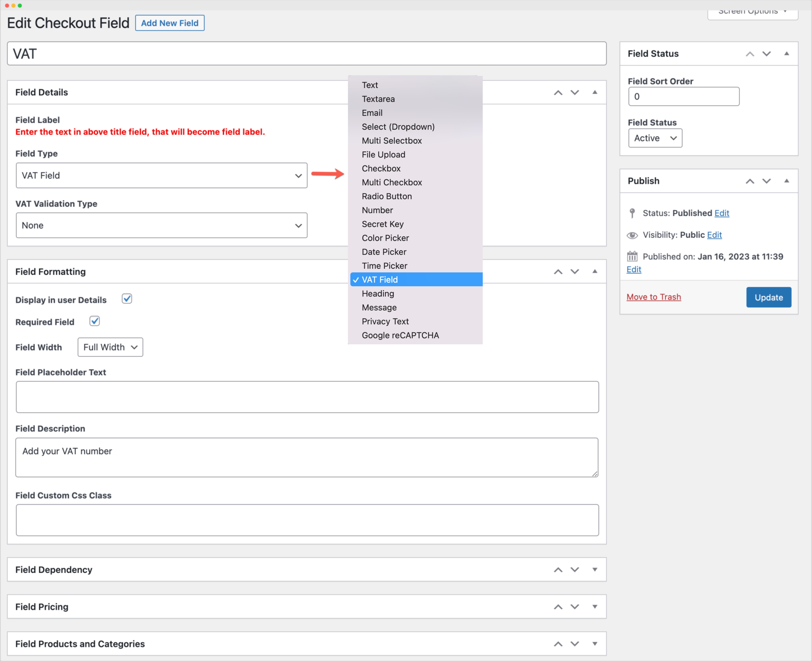Image resolution: width=812 pixels, height=661 pixels.
Task: Open the Field Width dropdown
Action: (x=110, y=347)
